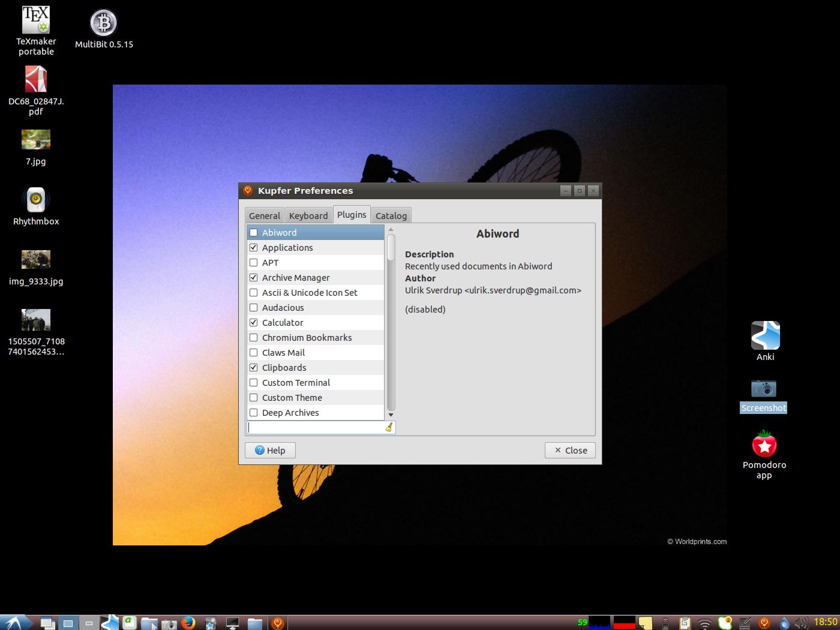Click the Kupfer window button in taskbar
Screen dimensions: 840x630
[278, 623]
